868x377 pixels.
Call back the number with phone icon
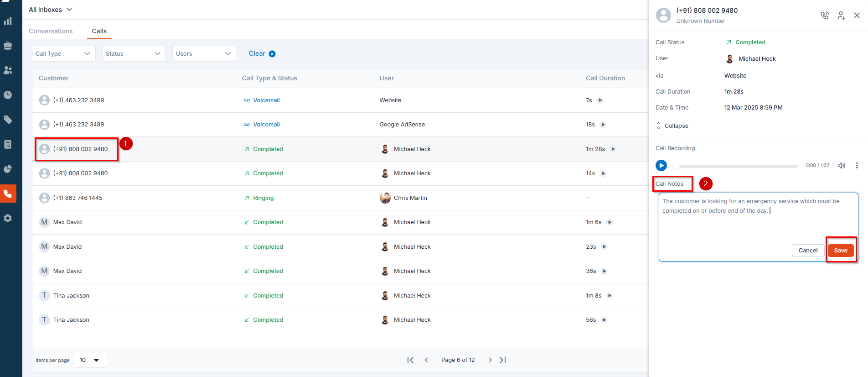point(825,16)
